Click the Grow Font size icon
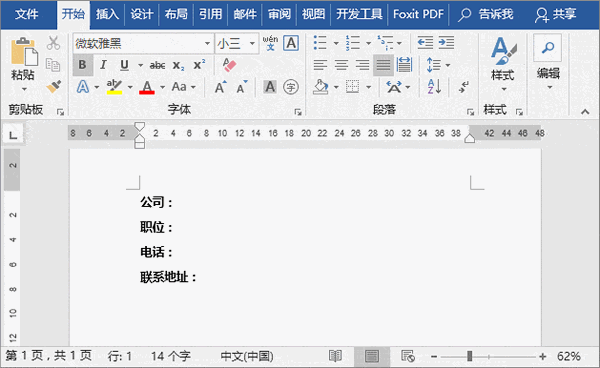Screen dimensions: 600x368 click(220, 87)
